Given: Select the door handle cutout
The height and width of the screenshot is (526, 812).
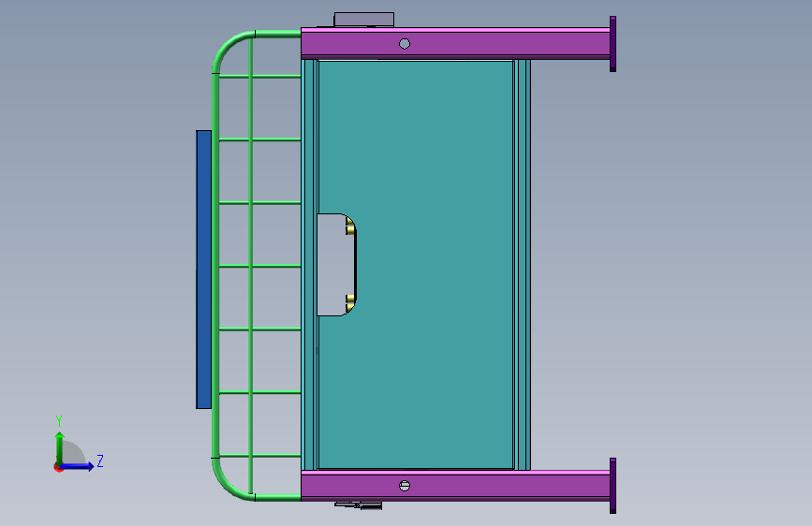Looking at the screenshot, I should pos(336,265).
